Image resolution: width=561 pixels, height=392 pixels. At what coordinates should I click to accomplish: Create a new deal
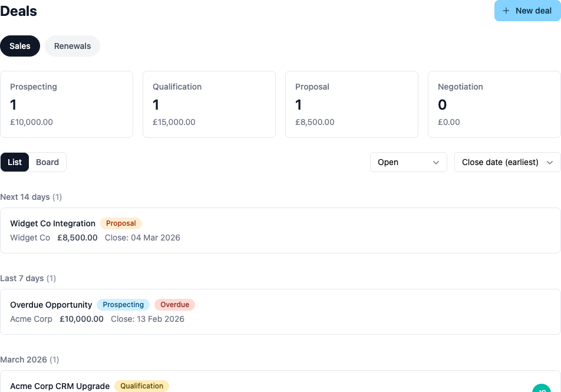[527, 11]
